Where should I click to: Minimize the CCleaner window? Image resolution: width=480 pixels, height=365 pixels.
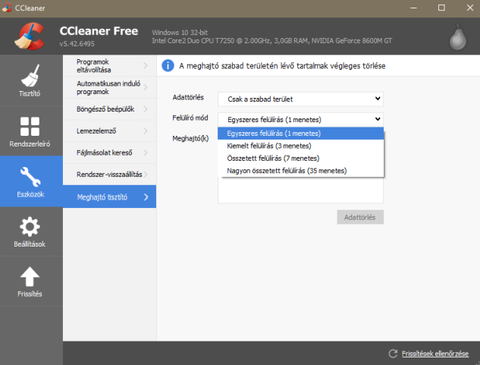tap(414, 8)
